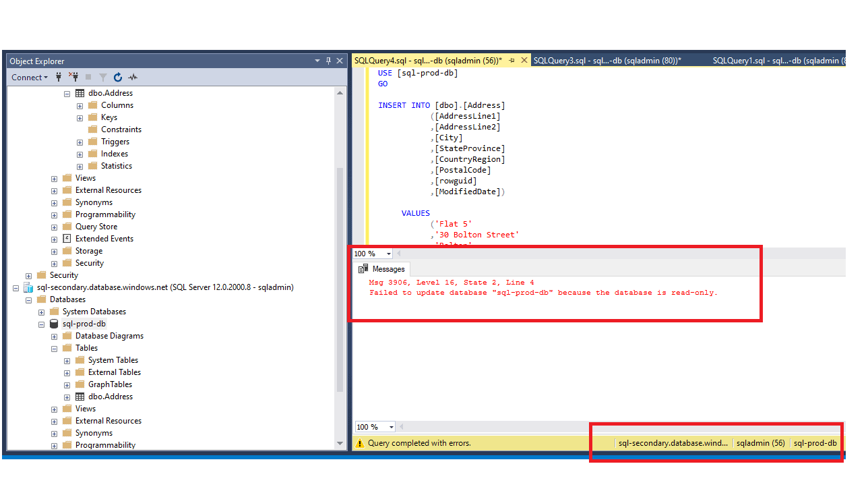The image size is (868, 493).
Task: Click the warning icon beside Query completed with errors
Action: tap(361, 443)
